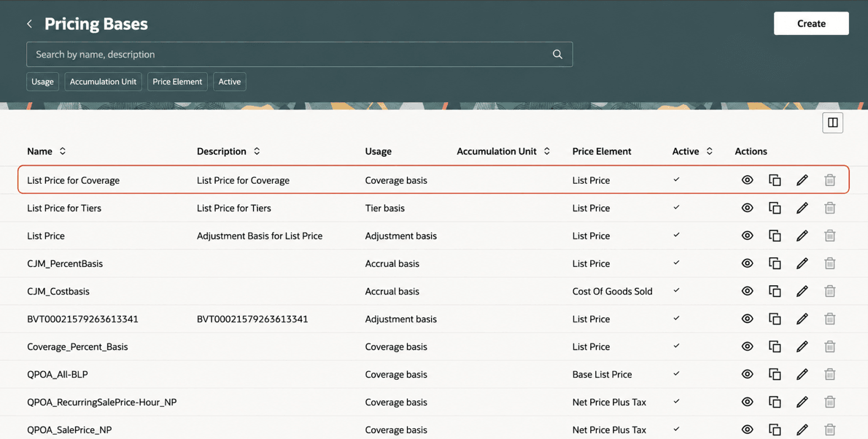The width and height of the screenshot is (868, 439).
Task: Open the Price Element filter chip
Action: point(177,82)
